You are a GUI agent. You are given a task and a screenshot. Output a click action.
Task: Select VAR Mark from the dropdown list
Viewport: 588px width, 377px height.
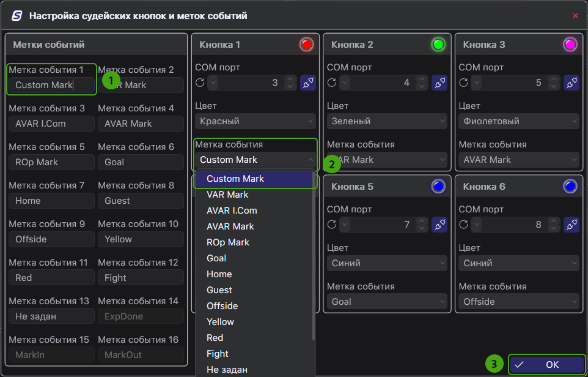pyautogui.click(x=227, y=195)
